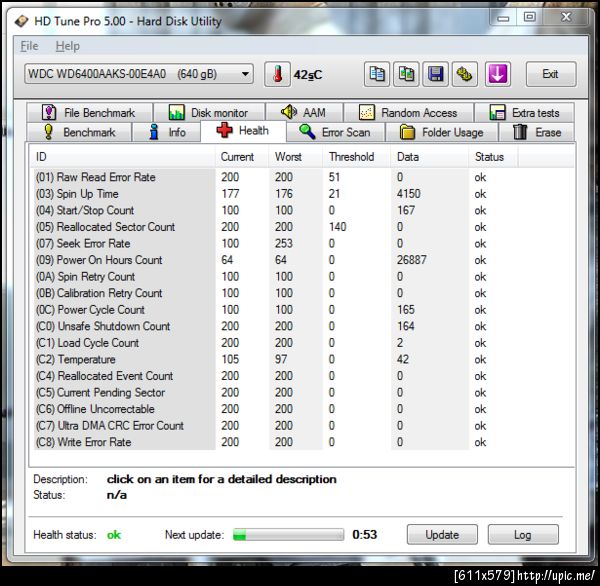The height and width of the screenshot is (586, 600).
Task: Click the thermometer temperature icon
Action: (x=277, y=74)
